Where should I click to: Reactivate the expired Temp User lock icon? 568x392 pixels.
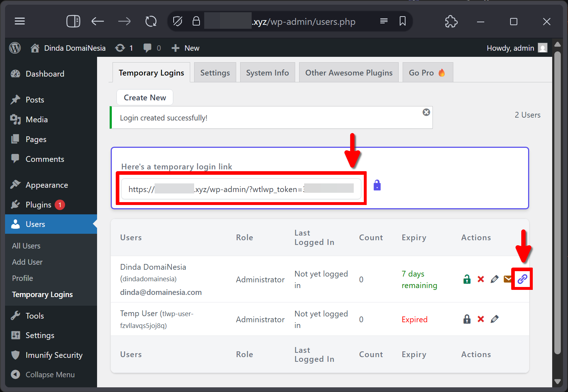pos(467,319)
